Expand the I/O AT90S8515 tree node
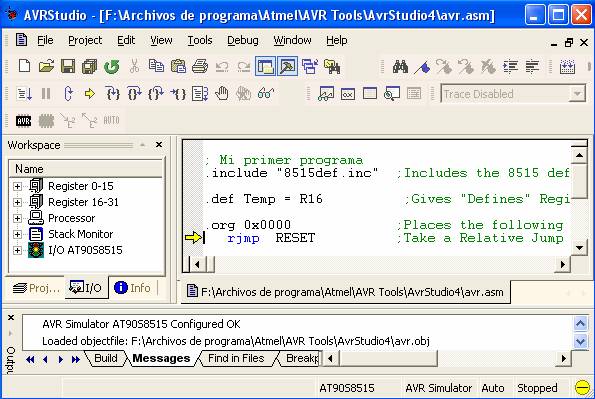The width and height of the screenshot is (595, 399). pos(17,250)
